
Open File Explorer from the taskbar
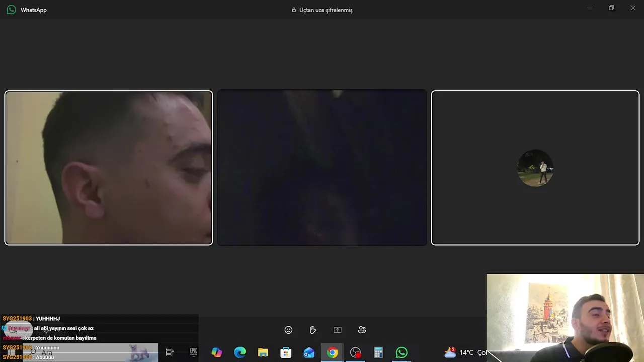263,352
